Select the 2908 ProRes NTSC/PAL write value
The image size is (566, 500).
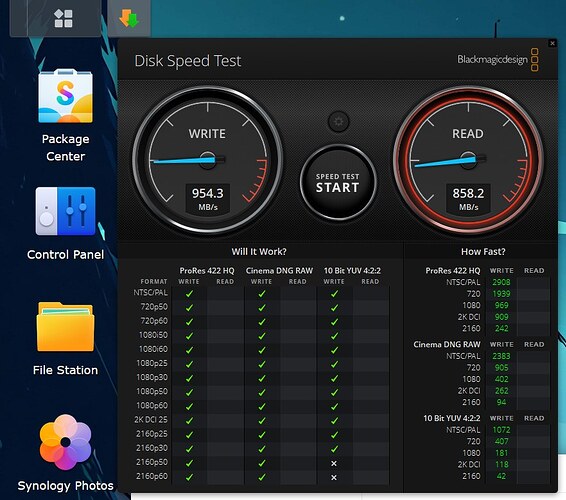point(501,282)
